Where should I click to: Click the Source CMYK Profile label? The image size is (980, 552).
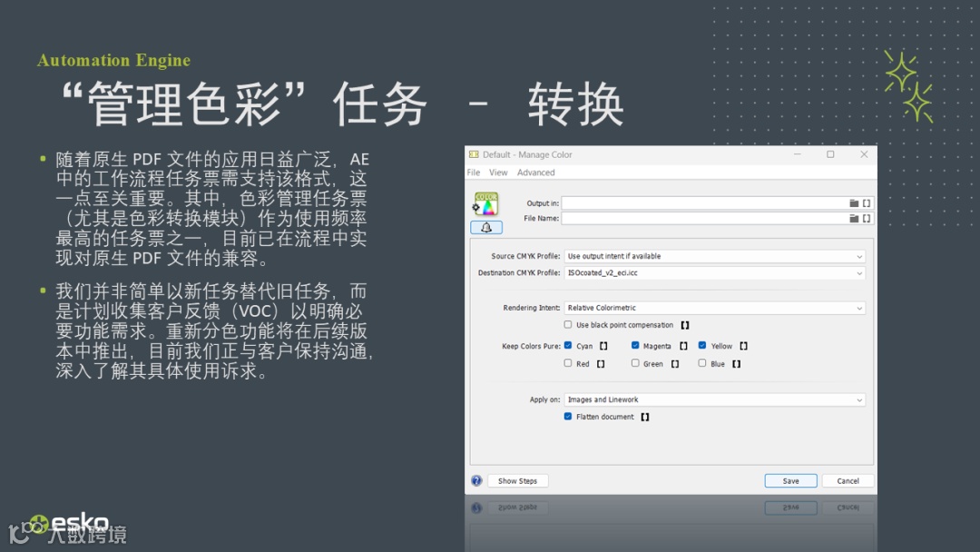525,256
